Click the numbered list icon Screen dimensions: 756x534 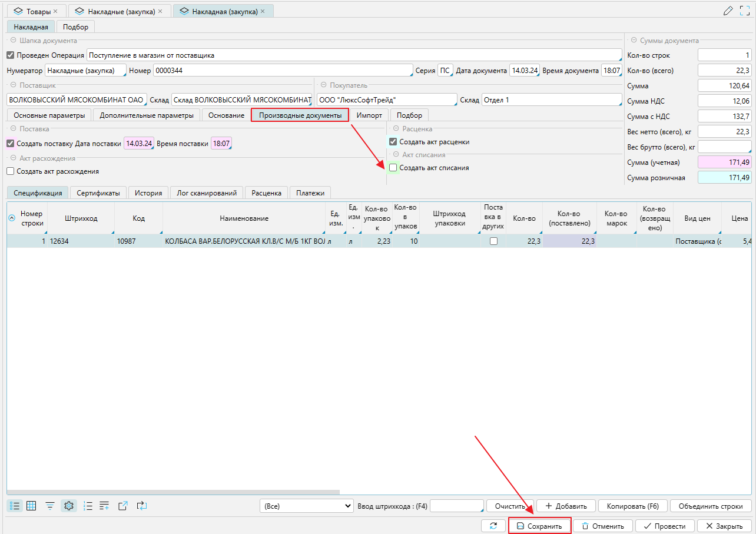pos(88,506)
